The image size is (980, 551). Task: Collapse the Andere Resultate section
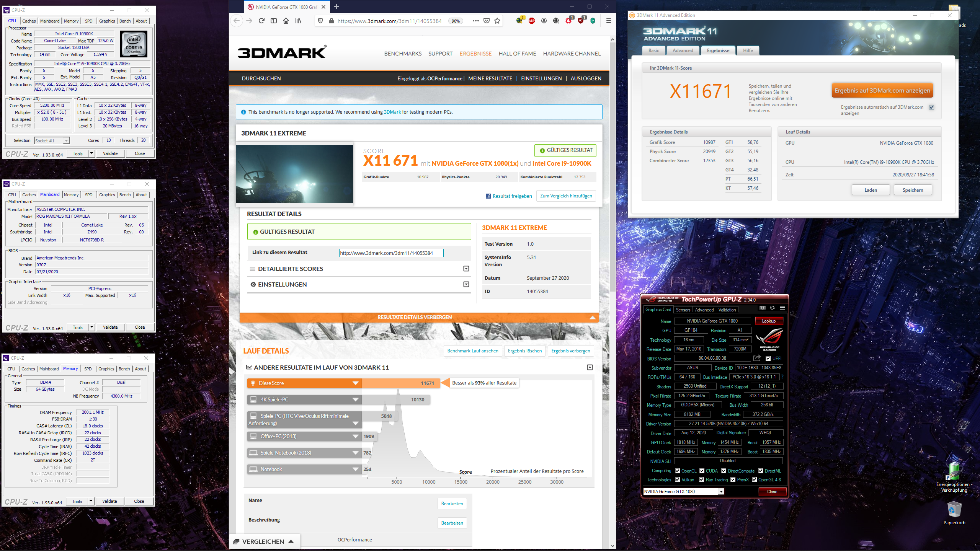(x=590, y=367)
